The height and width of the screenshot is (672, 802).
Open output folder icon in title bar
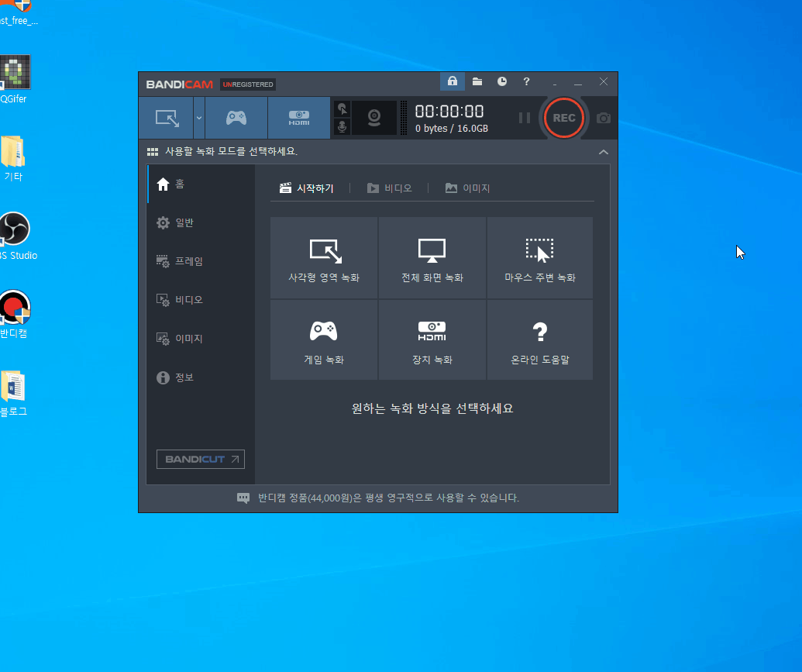tap(477, 81)
